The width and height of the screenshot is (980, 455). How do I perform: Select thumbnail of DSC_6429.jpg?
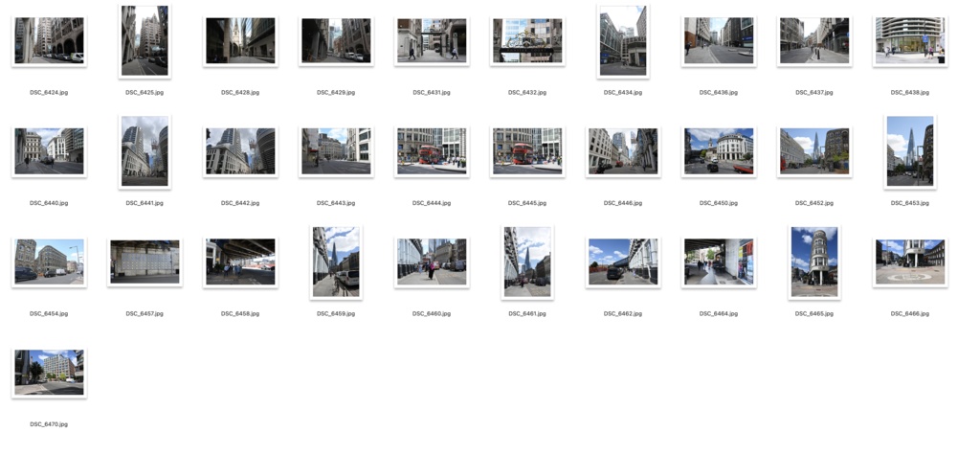[x=336, y=40]
